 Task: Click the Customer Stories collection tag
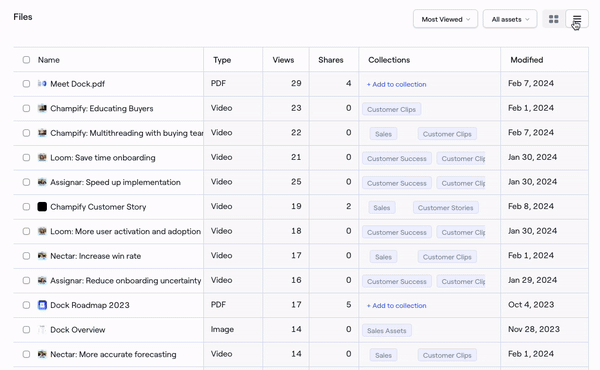[445, 208]
